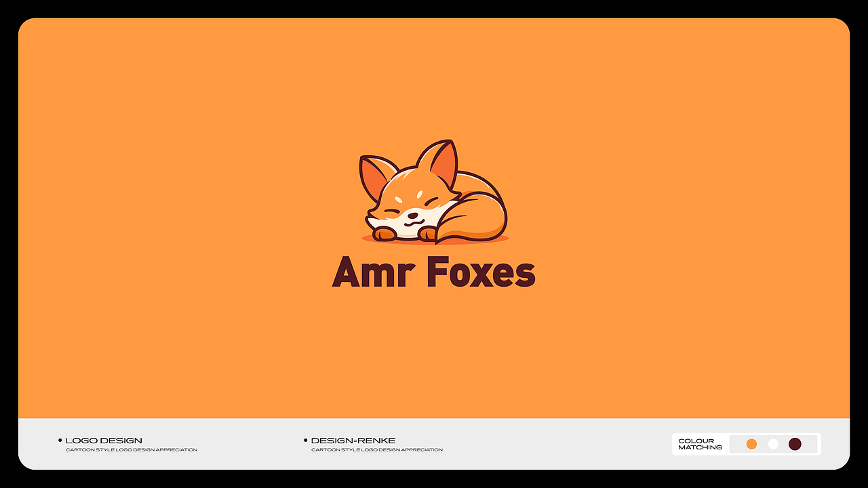Click the "Amr Foxes" brand name text
The width and height of the screenshot is (868, 488).
[434, 271]
